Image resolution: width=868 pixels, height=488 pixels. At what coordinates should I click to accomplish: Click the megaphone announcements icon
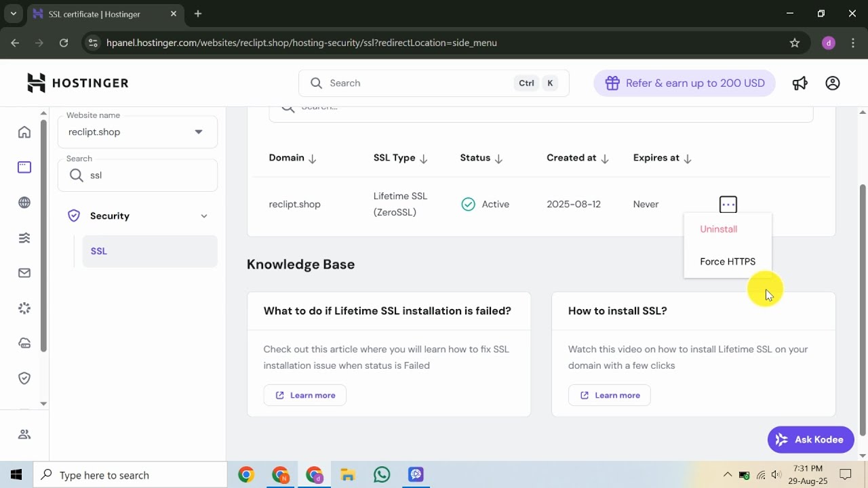(800, 83)
